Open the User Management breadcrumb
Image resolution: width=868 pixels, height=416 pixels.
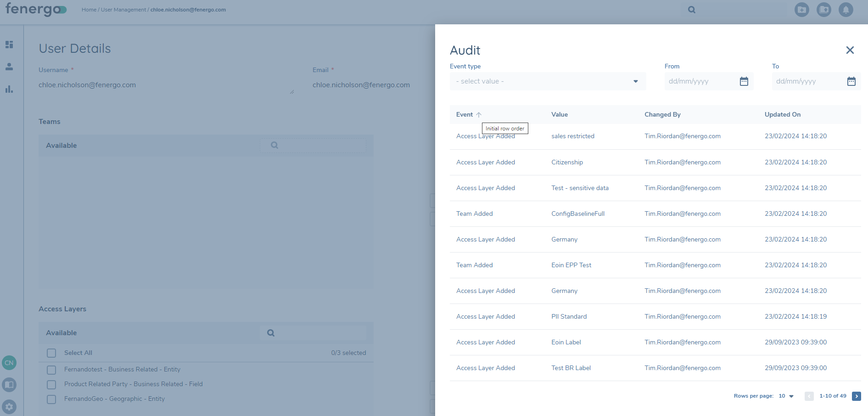(123, 9)
